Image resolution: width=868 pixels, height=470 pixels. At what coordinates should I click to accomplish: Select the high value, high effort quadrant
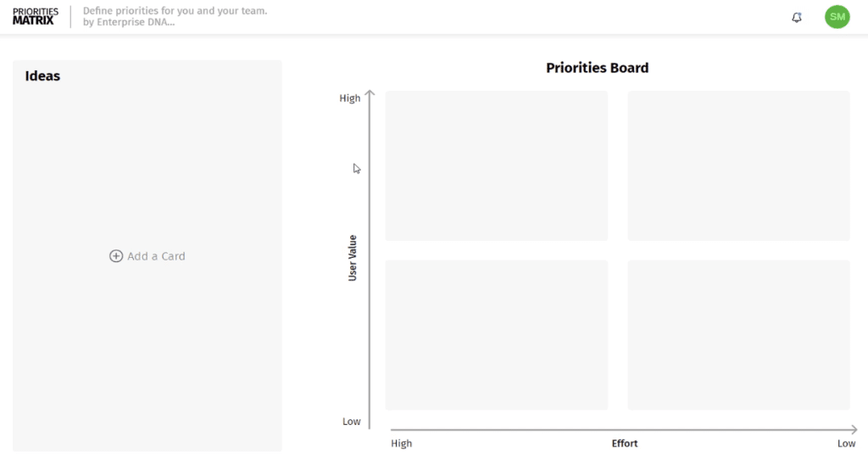point(497,165)
